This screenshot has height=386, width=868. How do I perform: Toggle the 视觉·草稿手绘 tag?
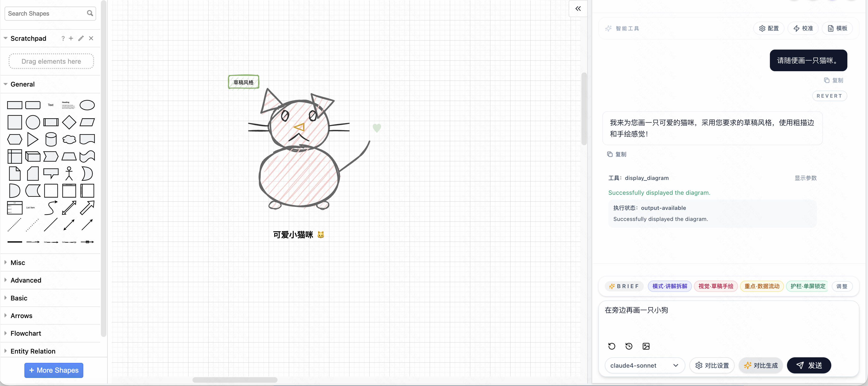click(716, 286)
